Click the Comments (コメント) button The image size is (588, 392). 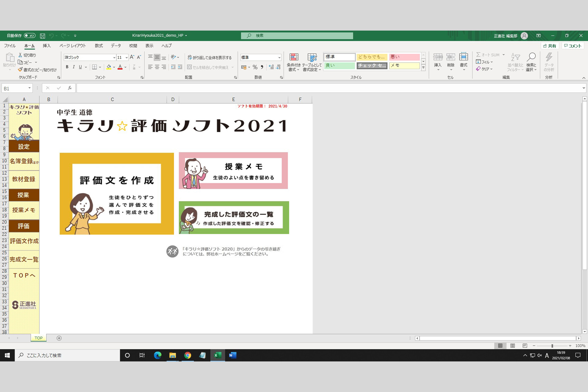point(573,46)
